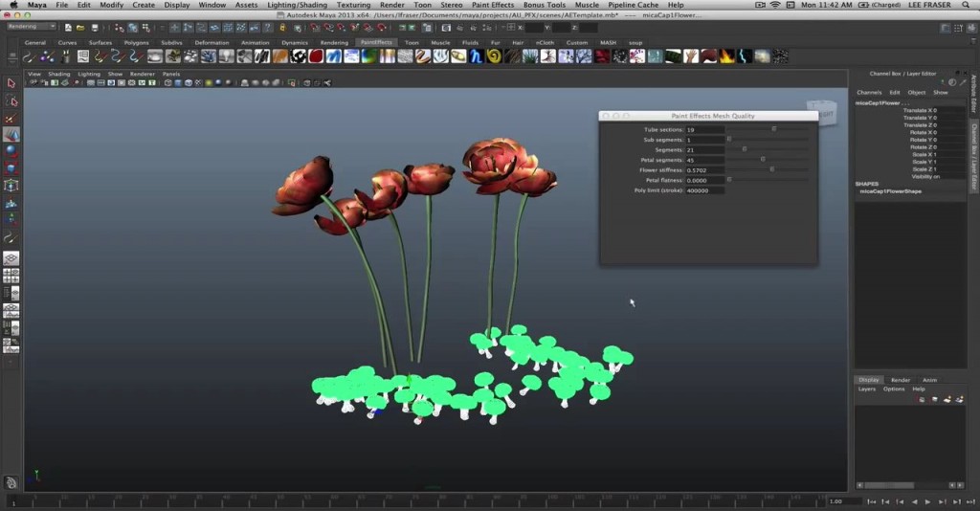Choose the cloud brush shelf icon

[x=763, y=56]
